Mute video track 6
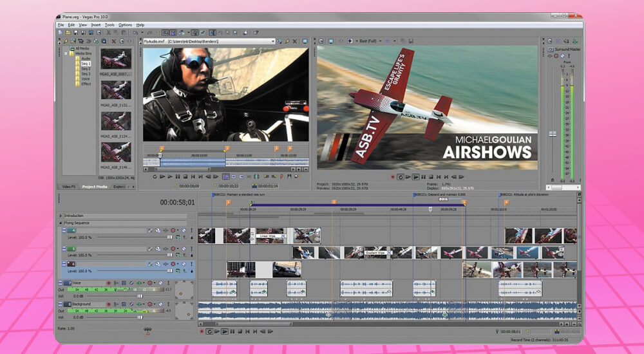This screenshot has height=354, width=644. coord(184,264)
